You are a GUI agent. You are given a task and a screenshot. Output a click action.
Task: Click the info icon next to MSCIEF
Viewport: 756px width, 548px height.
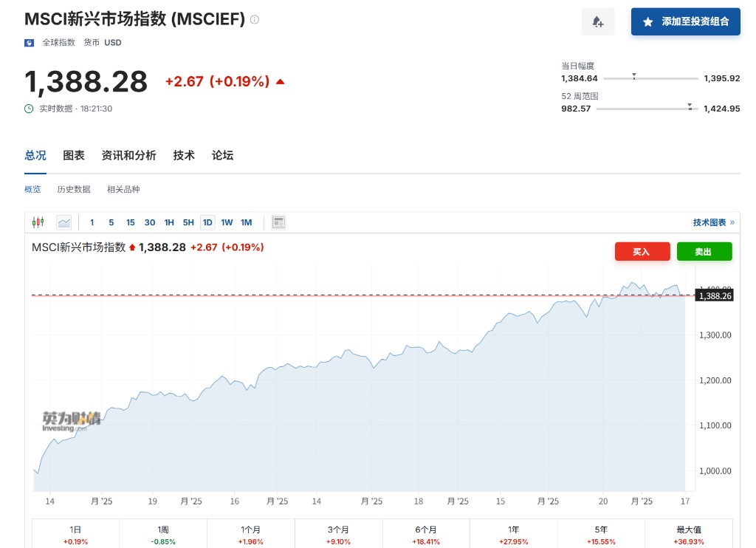255,20
